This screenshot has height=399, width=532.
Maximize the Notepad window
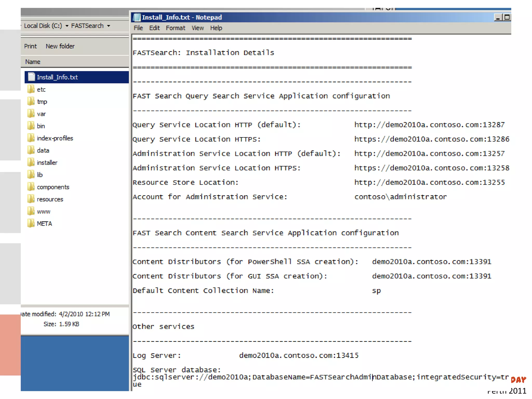(x=507, y=17)
